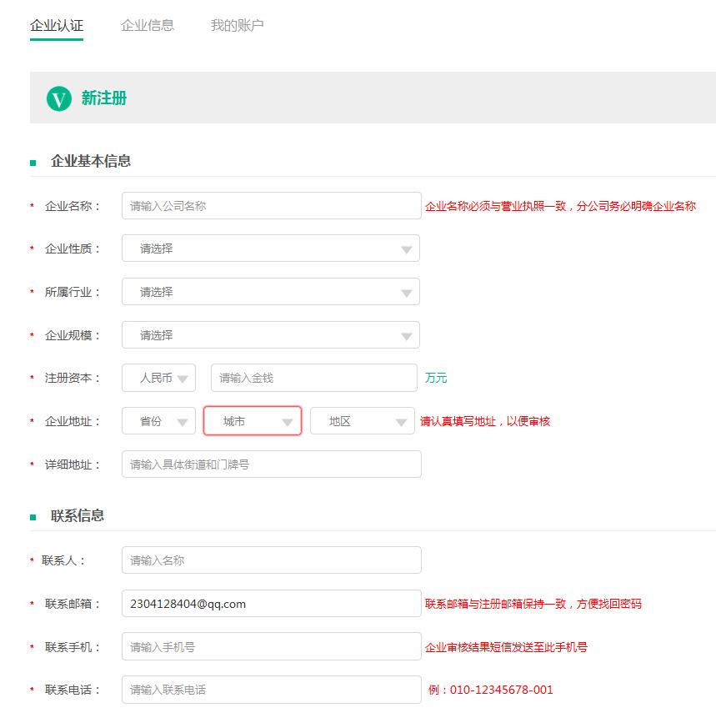Open the 城市 city dropdown
This screenshot has height=728, width=716.
pos(253,421)
